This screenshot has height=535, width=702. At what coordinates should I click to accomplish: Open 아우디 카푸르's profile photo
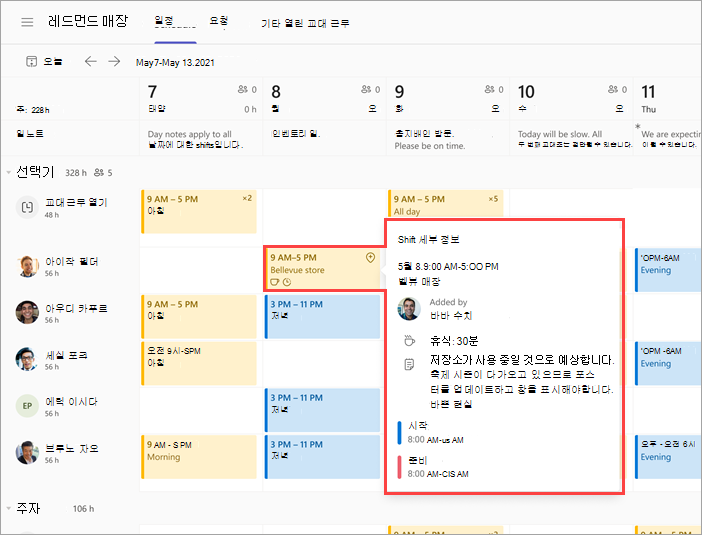[x=27, y=312]
